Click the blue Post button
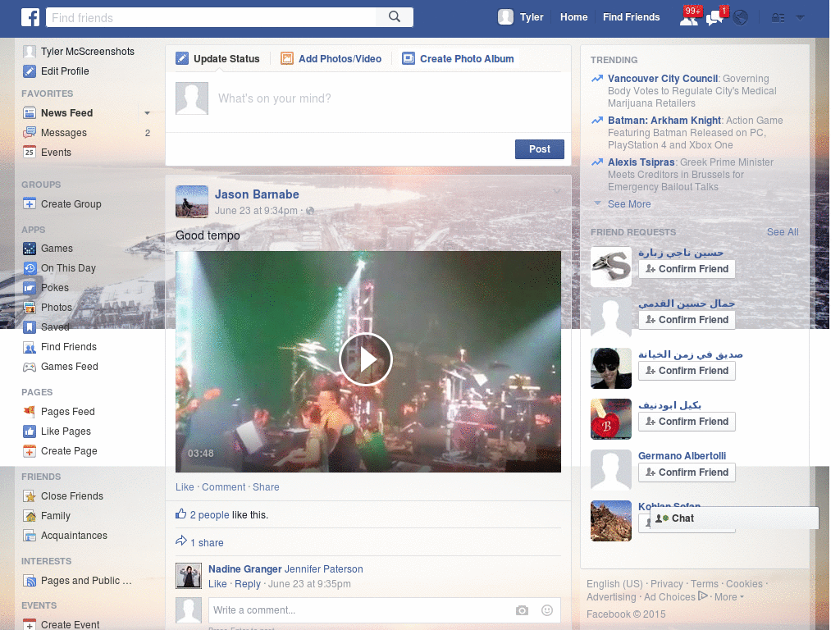The image size is (840, 630). 539,149
